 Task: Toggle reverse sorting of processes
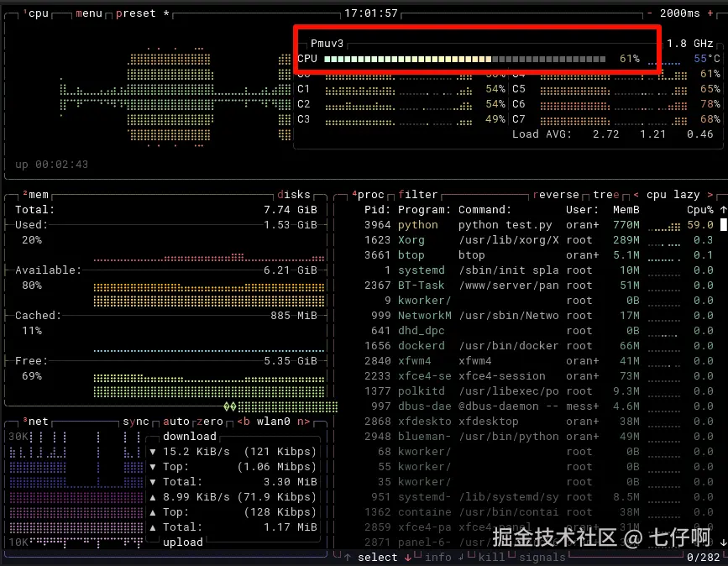coord(556,195)
